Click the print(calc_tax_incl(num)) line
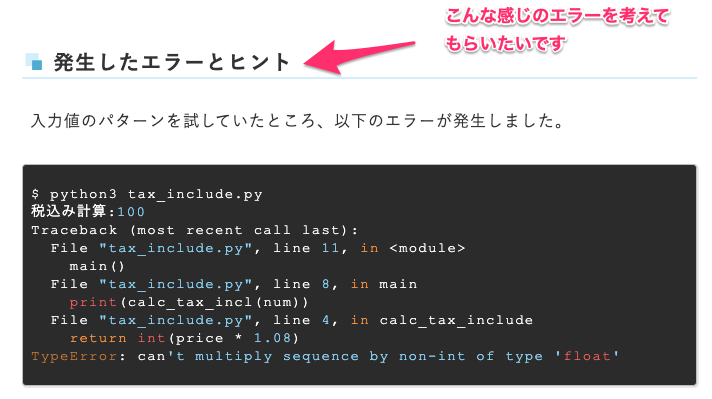Viewport: 712px width, 399px height. pos(189,302)
